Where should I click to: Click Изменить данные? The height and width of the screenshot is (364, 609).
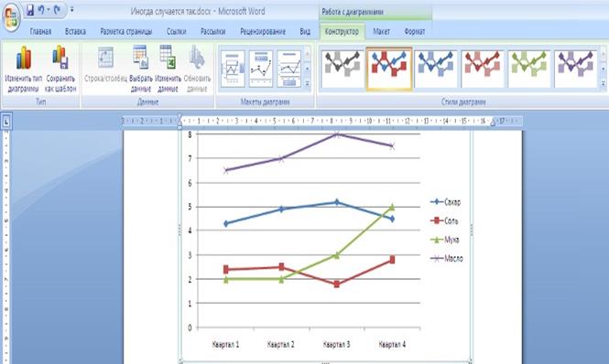[x=168, y=69]
